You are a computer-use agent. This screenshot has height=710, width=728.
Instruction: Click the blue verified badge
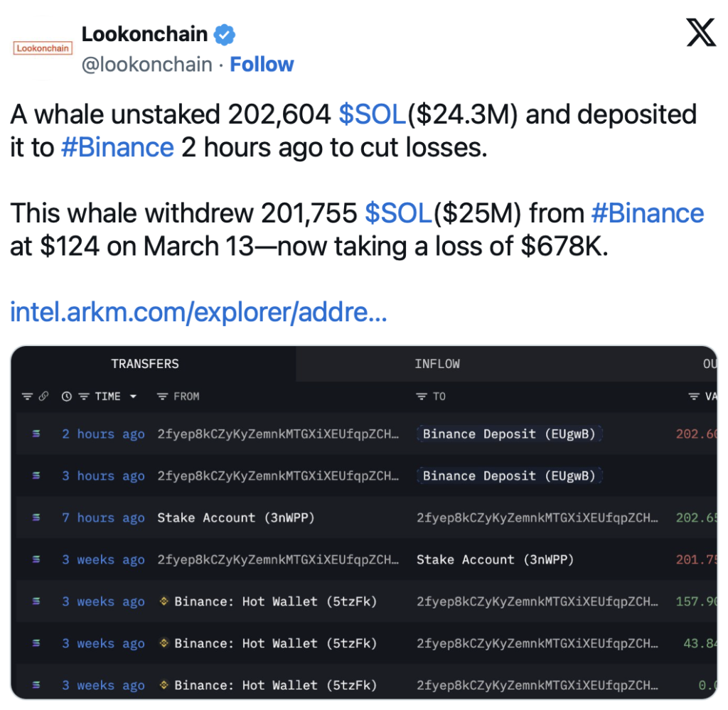pos(224,35)
